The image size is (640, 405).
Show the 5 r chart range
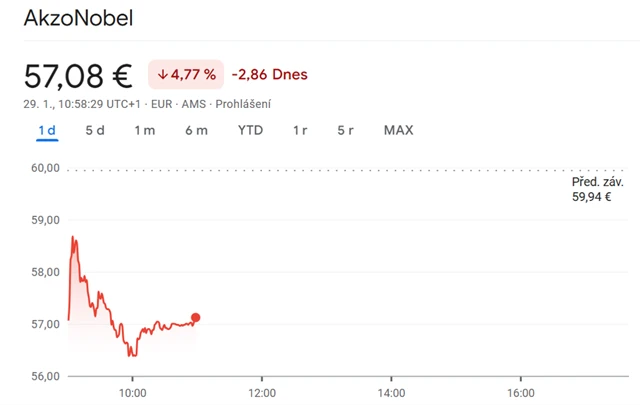click(x=346, y=130)
